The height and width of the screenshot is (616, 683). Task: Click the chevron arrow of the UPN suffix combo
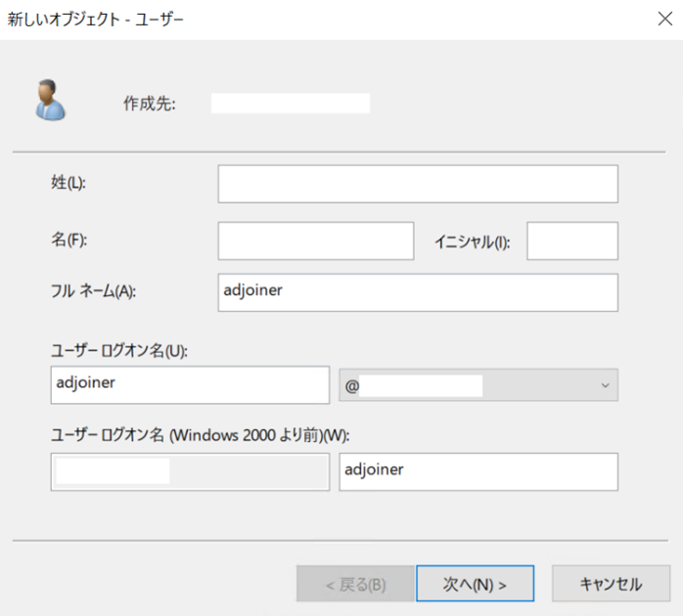(603, 385)
